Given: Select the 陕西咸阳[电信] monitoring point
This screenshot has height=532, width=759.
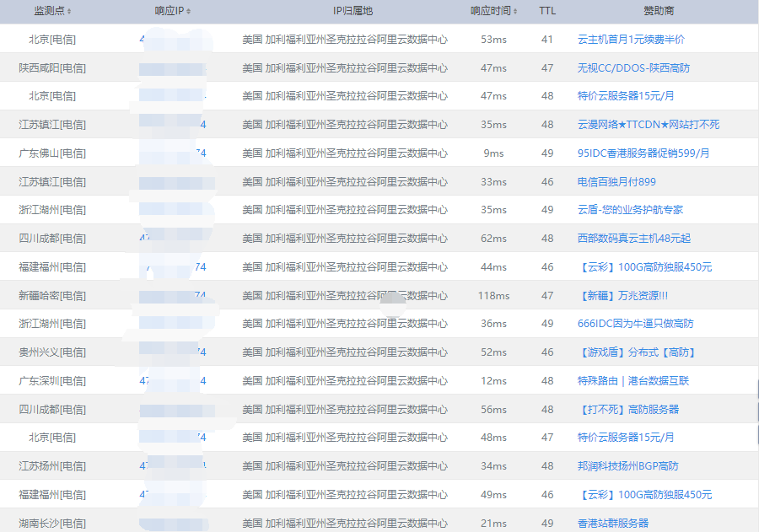Looking at the screenshot, I should point(52,67).
